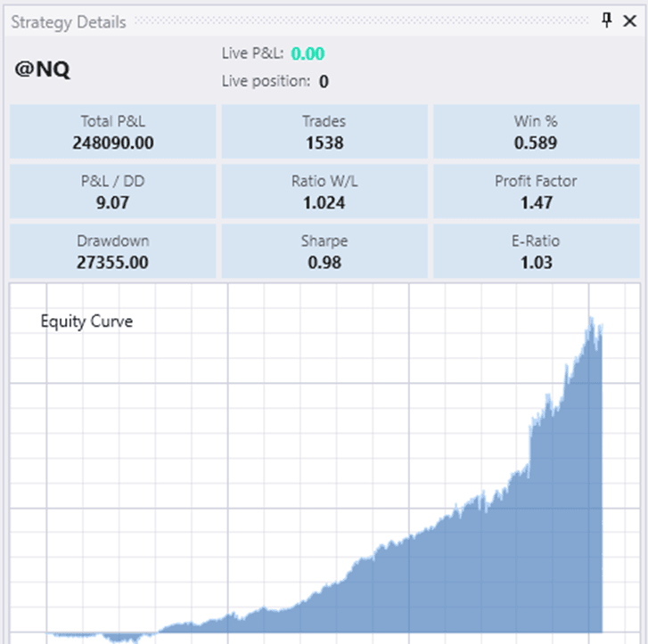Click the Live position value 0
648x644 pixels.
coord(324,82)
